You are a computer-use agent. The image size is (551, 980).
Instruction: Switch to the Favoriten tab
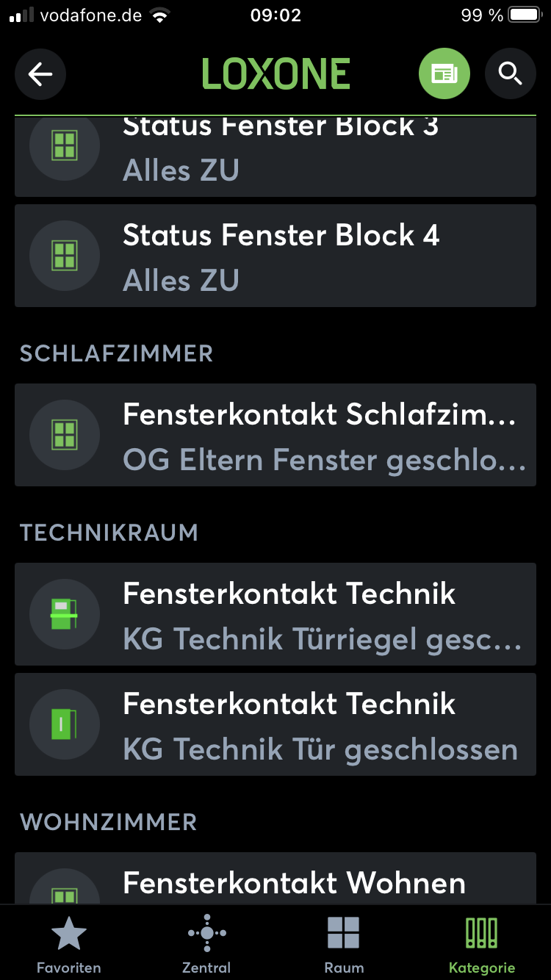point(69,945)
